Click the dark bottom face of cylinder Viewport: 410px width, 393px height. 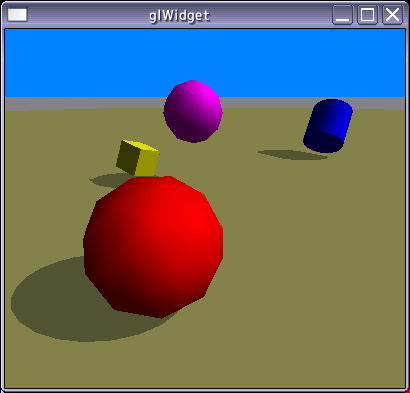[x=323, y=142]
